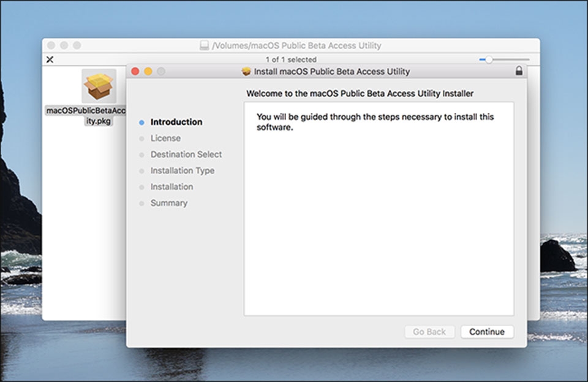Viewport: 588px width, 382px height.
Task: Click the 'Install macOS Public Beta Access Utility' title text
Action: point(332,71)
